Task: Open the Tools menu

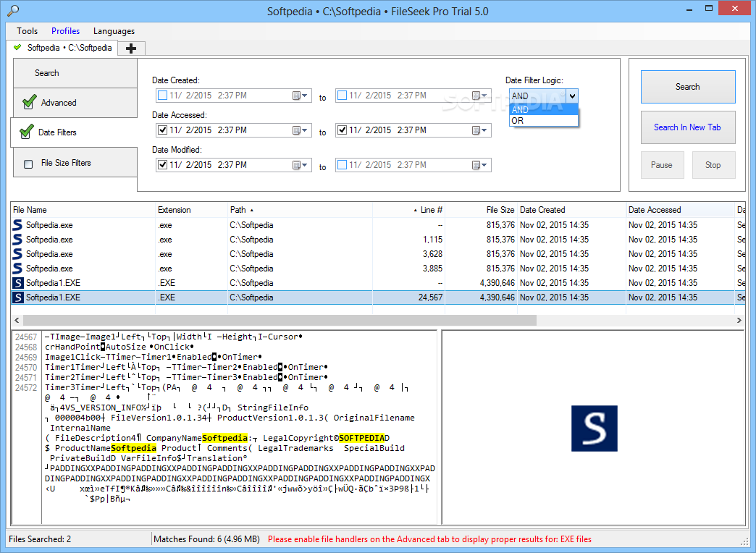Action: 27,31
